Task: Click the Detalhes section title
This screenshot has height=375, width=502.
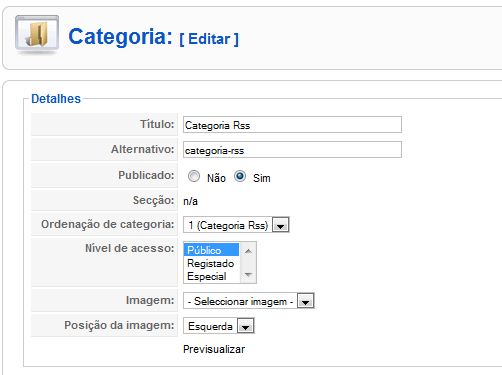Action: pos(56,99)
